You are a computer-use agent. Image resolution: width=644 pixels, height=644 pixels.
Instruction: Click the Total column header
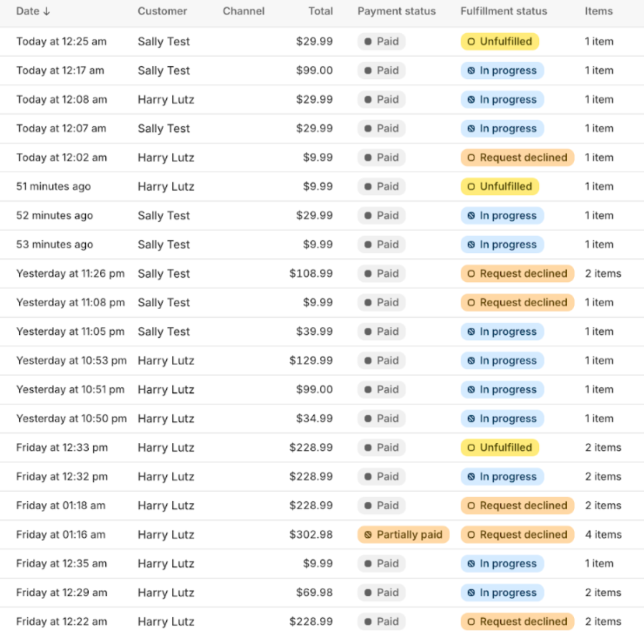click(320, 11)
